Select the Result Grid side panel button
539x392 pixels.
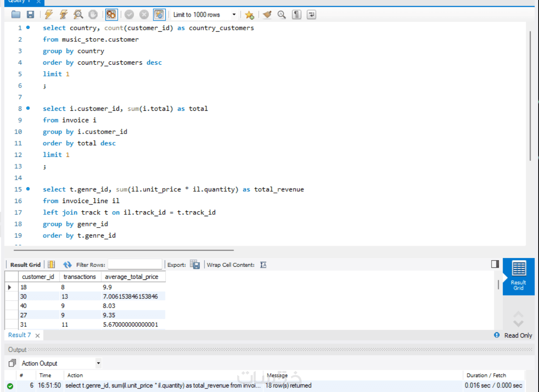tap(518, 276)
